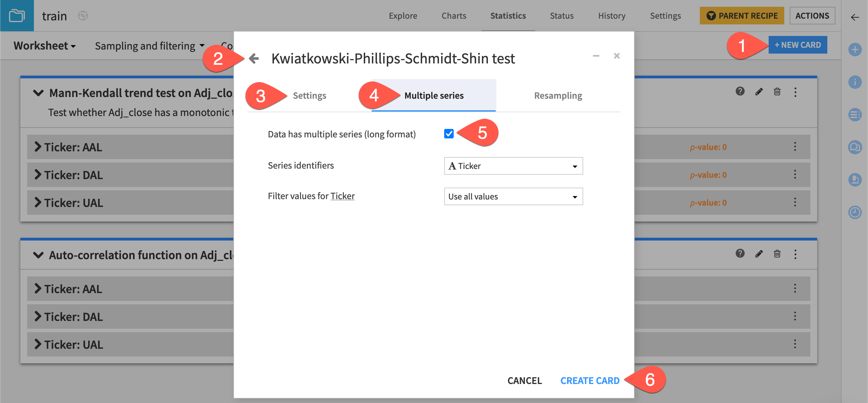Open the Use all values filter dropdown
This screenshot has height=403, width=868.
(x=513, y=196)
